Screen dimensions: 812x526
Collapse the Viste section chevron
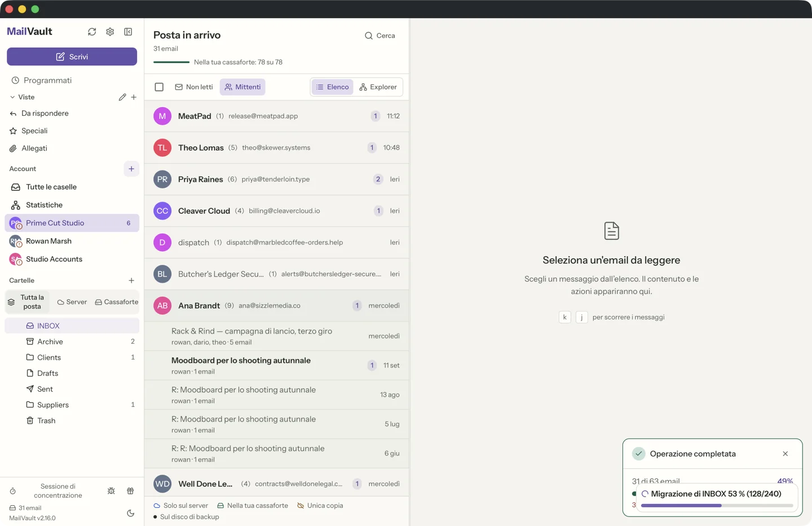[12, 97]
